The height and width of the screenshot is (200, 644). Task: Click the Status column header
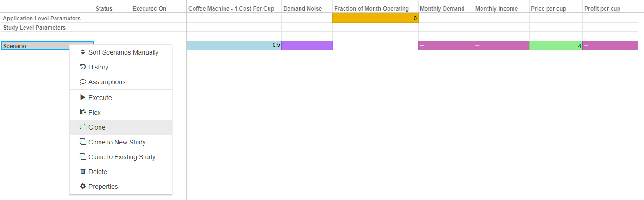tap(104, 9)
